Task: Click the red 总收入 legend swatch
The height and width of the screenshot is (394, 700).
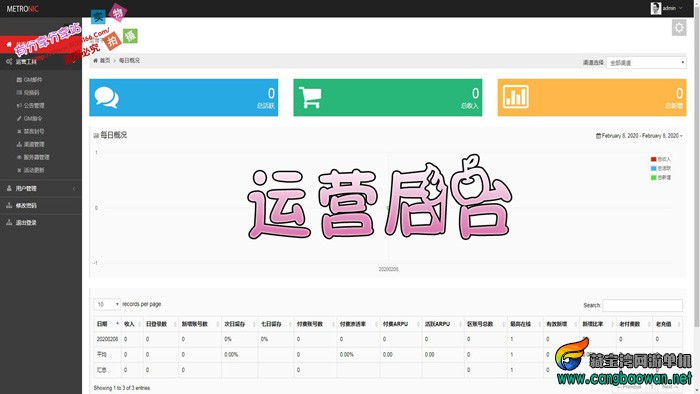Action: 654,159
